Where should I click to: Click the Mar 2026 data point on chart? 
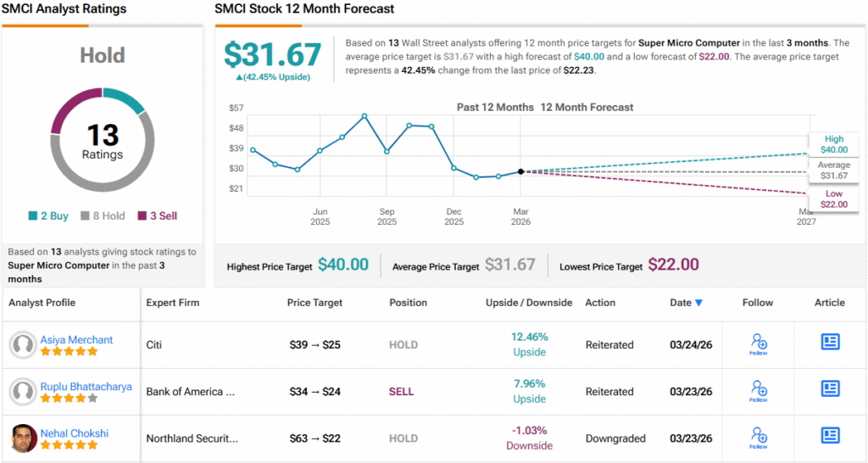point(520,171)
